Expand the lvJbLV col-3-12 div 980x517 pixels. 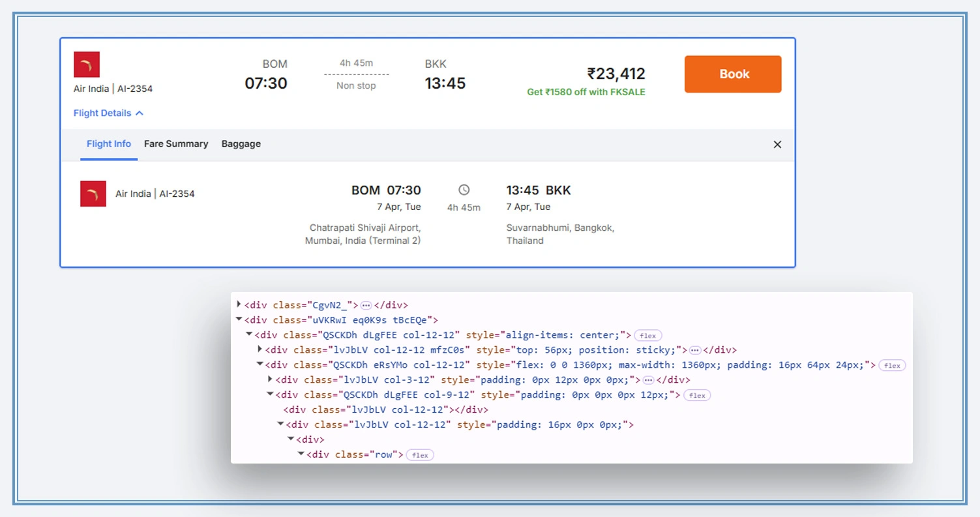270,379
